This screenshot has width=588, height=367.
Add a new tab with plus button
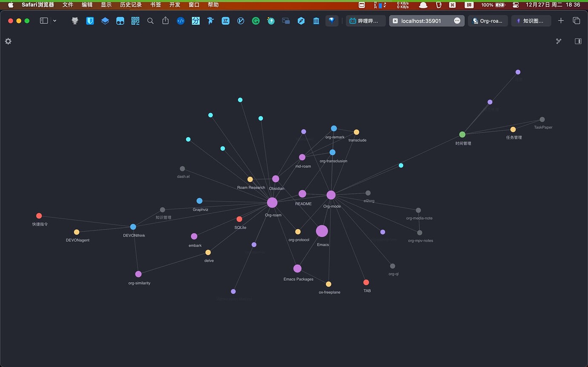561,20
